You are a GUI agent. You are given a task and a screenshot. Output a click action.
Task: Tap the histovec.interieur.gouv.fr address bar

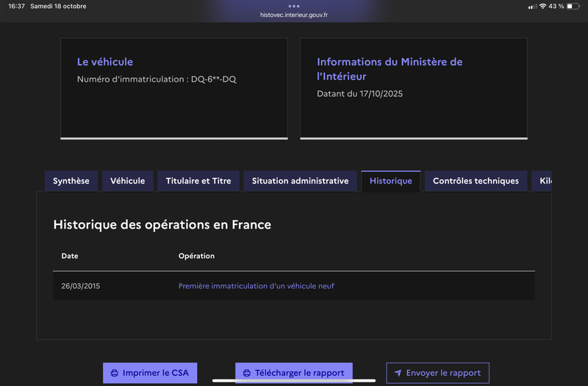294,15
